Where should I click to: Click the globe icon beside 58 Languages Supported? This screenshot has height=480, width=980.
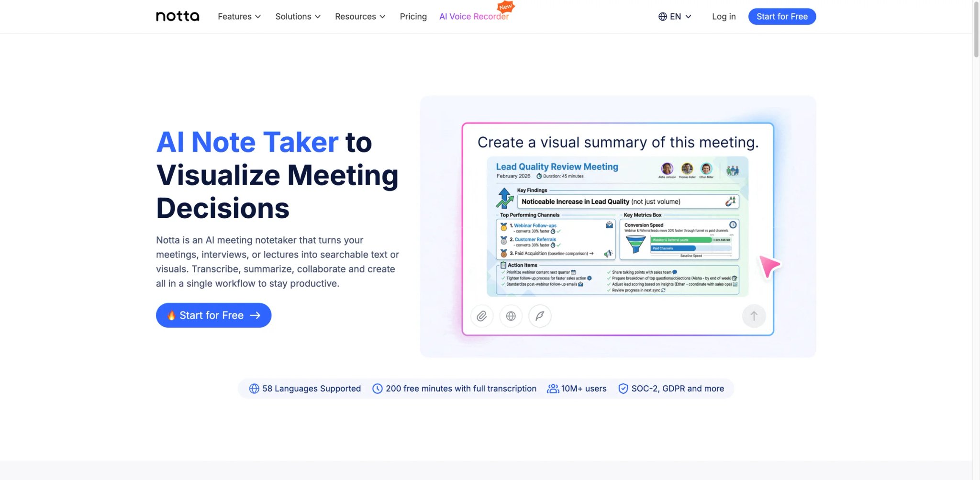[254, 389]
